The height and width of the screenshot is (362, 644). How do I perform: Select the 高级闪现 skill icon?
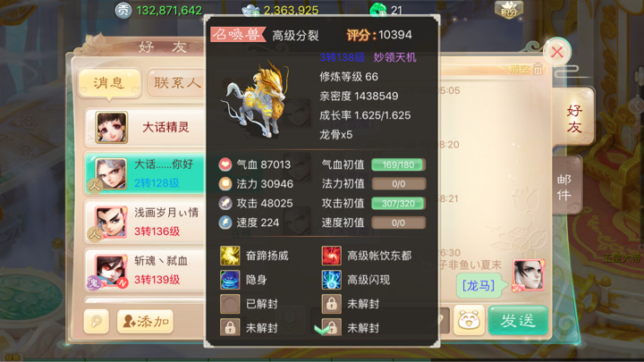pos(332,280)
